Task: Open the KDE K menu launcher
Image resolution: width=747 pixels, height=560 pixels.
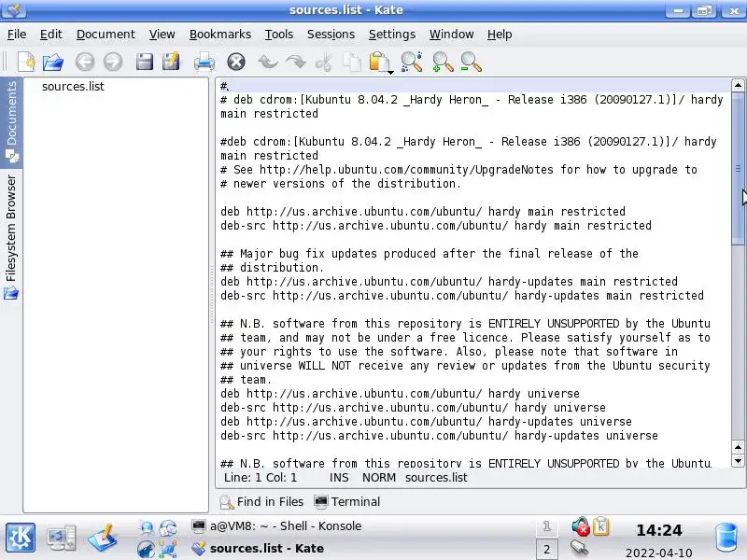Action: pyautogui.click(x=21, y=538)
